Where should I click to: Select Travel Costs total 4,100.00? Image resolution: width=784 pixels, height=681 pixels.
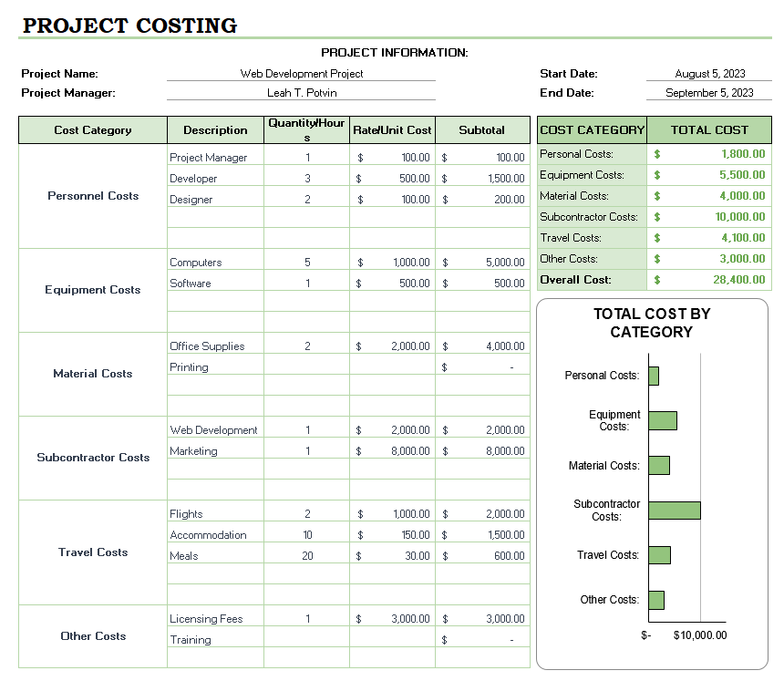coord(709,238)
